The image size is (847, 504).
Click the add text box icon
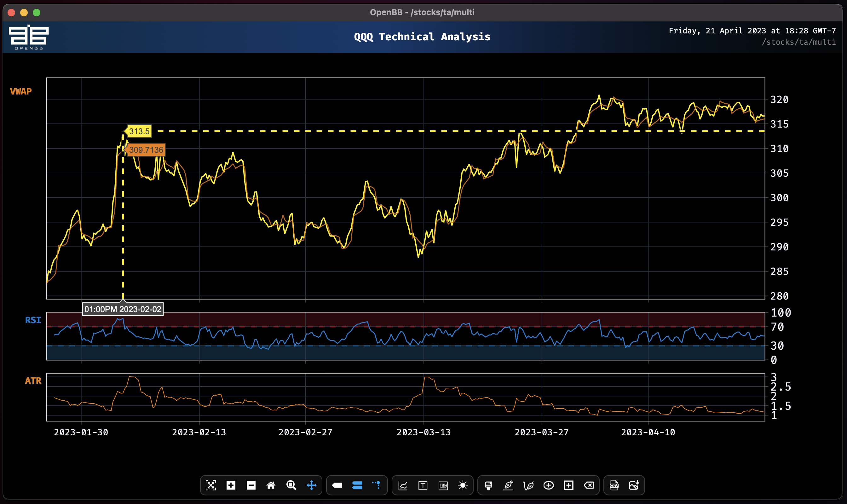(x=423, y=485)
